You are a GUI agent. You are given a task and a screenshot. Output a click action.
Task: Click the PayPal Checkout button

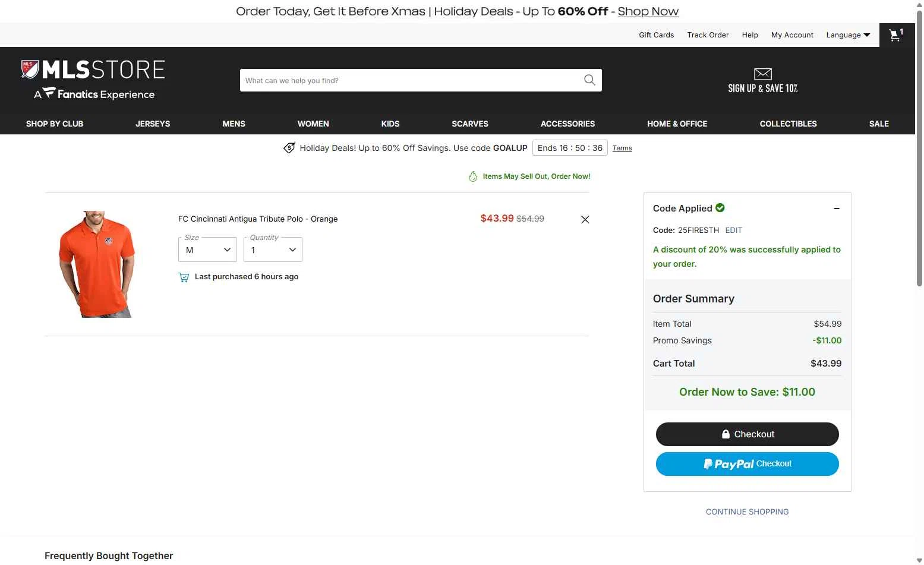point(748,464)
